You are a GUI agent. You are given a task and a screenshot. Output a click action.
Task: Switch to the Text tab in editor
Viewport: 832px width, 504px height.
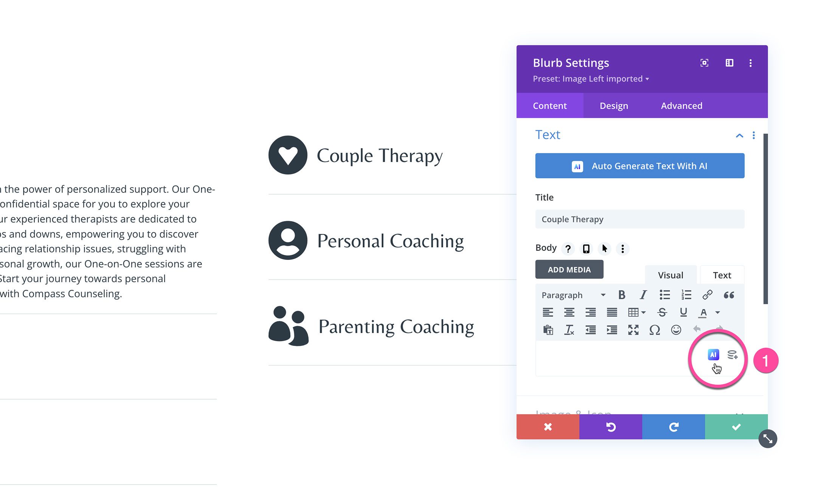tap(722, 275)
